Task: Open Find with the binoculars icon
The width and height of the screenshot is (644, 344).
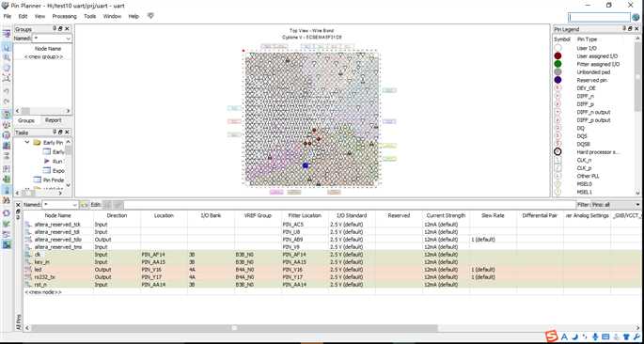Action: pos(7,201)
